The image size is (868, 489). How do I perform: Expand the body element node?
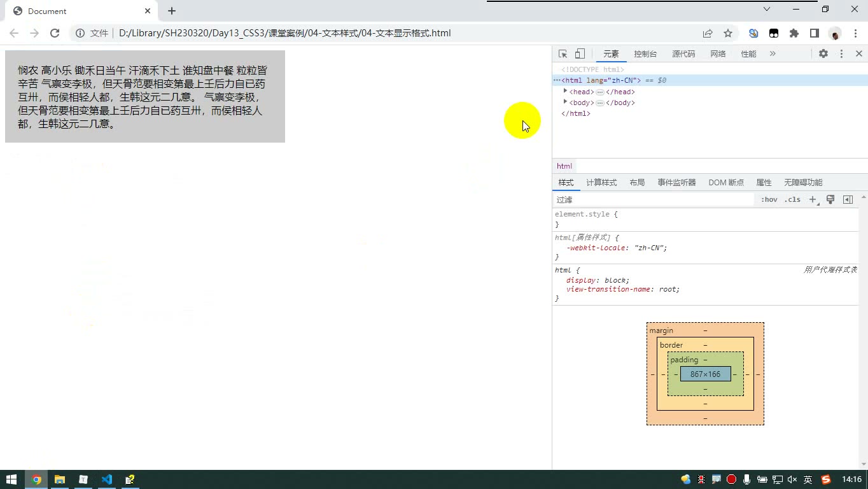pyautogui.click(x=565, y=103)
